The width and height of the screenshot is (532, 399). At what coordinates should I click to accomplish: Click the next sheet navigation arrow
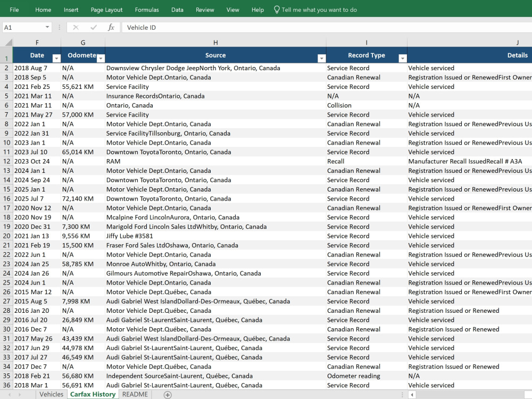pyautogui.click(x=20, y=395)
